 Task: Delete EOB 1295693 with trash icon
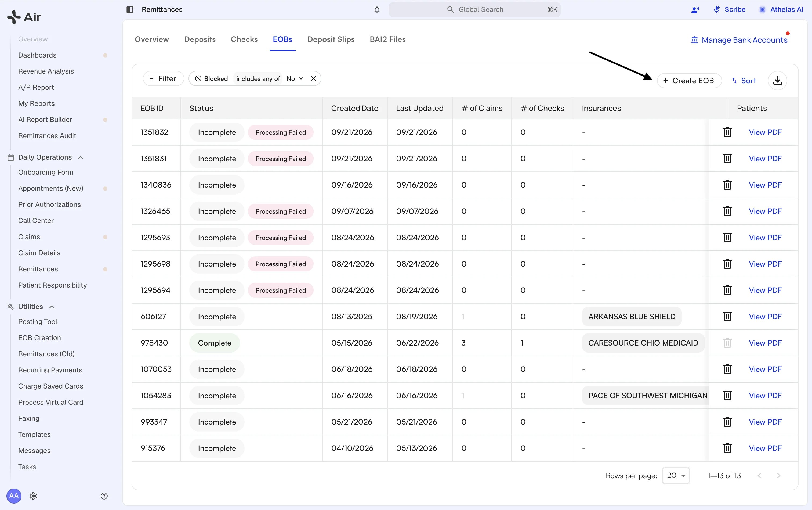[x=727, y=238]
